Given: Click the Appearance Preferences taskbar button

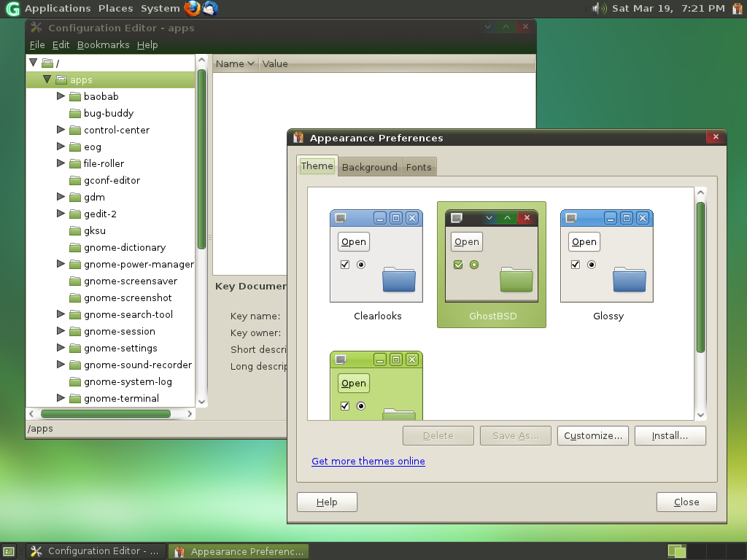Looking at the screenshot, I should [x=239, y=551].
